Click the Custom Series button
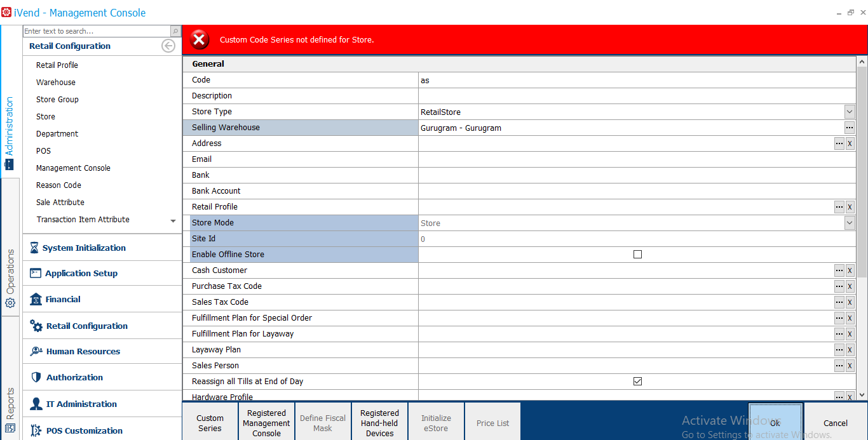This screenshot has width=868, height=440. 210,422
